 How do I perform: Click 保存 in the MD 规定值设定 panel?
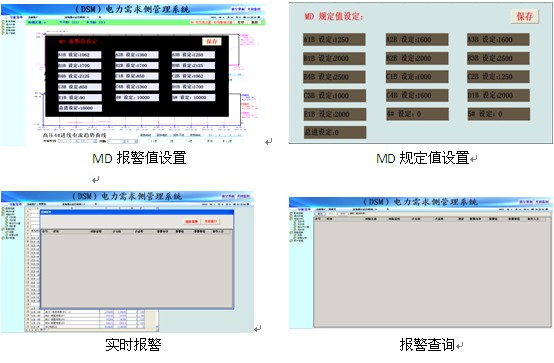click(525, 16)
